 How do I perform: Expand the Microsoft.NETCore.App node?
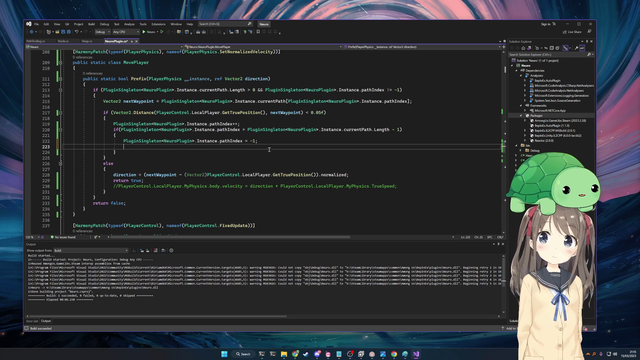pos(526,111)
